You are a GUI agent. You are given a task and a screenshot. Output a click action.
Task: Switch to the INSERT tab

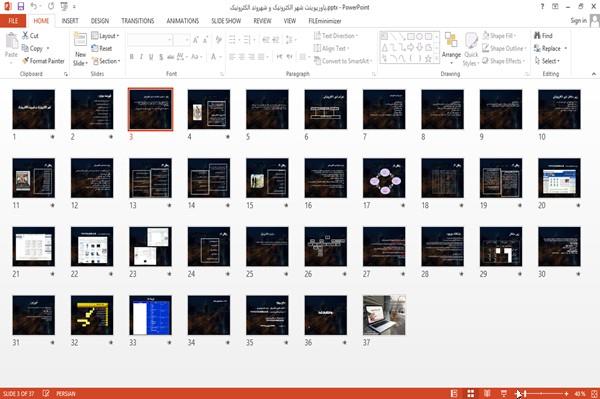coord(70,21)
